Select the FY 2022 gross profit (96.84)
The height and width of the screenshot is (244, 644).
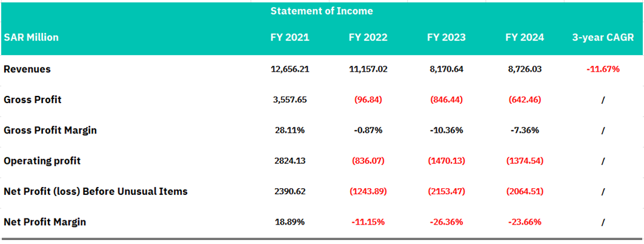click(368, 100)
